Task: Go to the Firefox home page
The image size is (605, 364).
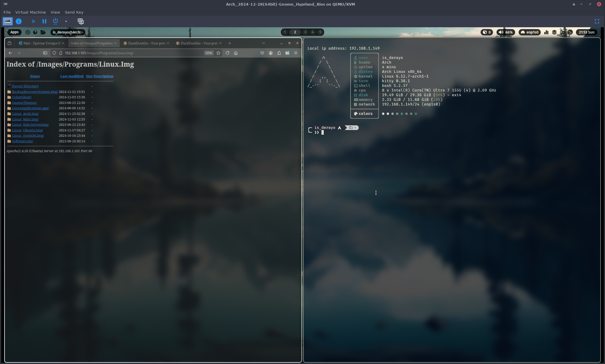Action: 236,53
